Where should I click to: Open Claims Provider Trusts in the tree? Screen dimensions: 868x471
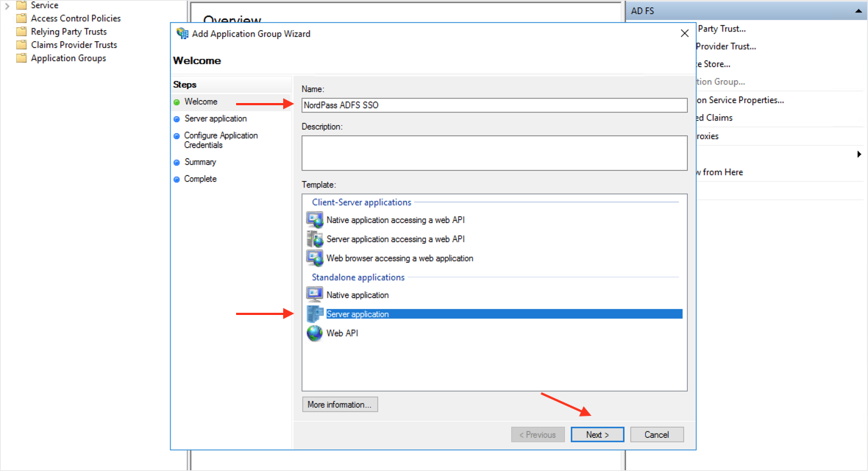pos(74,45)
